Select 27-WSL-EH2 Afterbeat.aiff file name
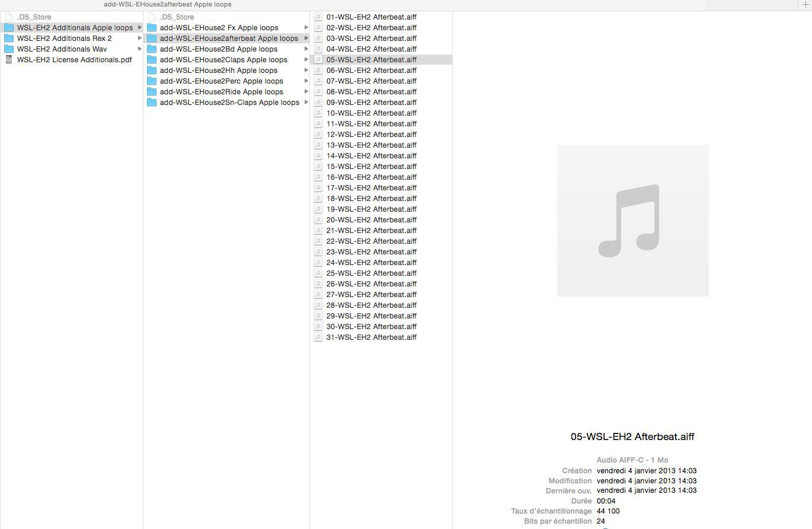This screenshot has height=529, width=812. click(x=372, y=295)
